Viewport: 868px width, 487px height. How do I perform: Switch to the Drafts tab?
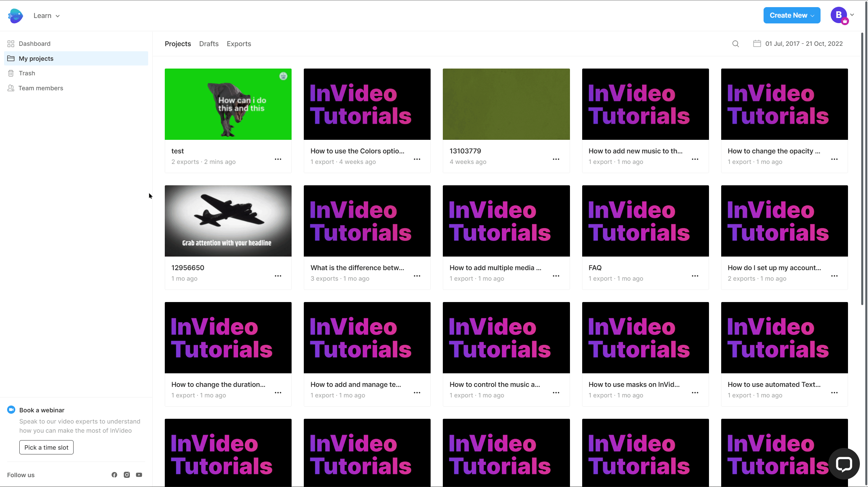209,44
